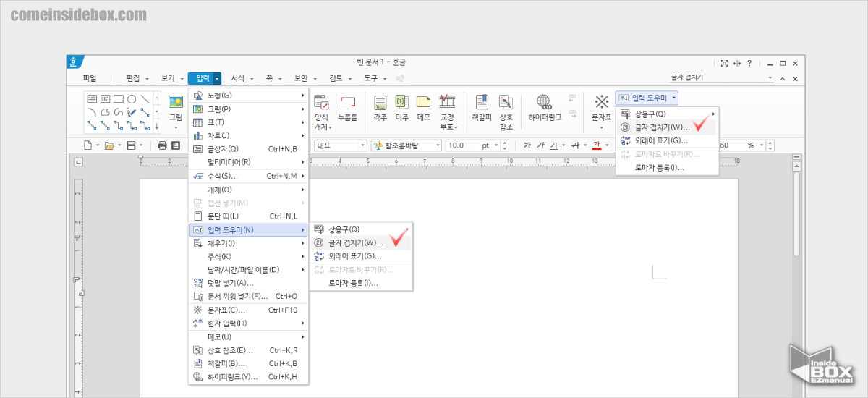Choose 글자 겹치기(W) in 입력 도우미(N) submenu
This screenshot has width=868, height=398.
361,243
